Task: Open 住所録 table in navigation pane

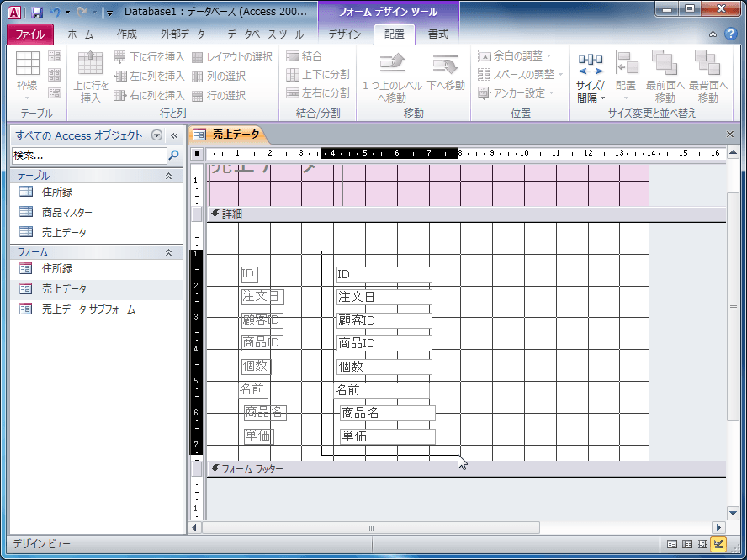Action: (96, 192)
